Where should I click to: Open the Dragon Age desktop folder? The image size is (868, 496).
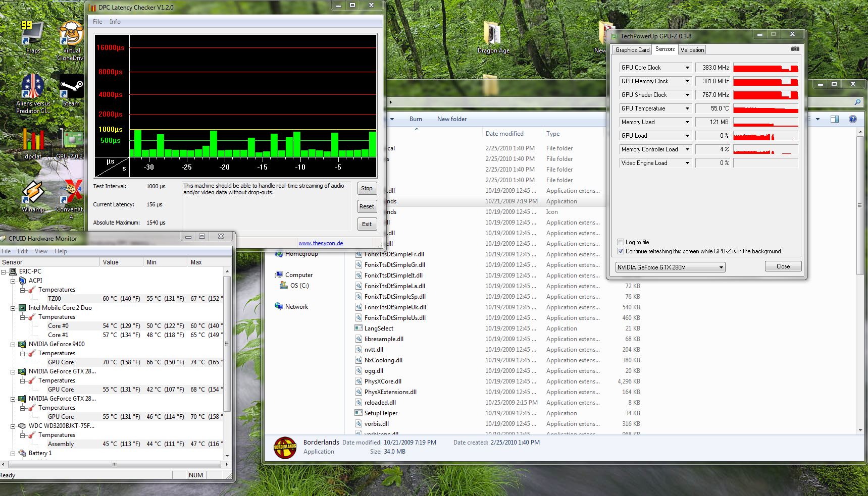493,36
